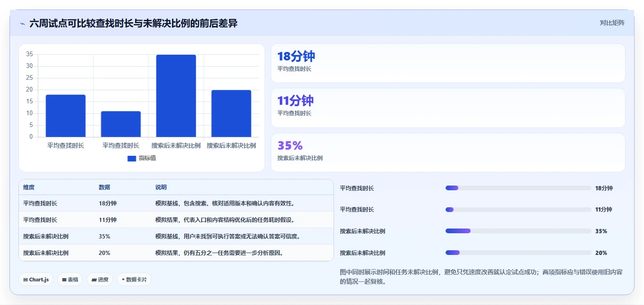Click the footer note starting 图中同时展示时间

481,277
